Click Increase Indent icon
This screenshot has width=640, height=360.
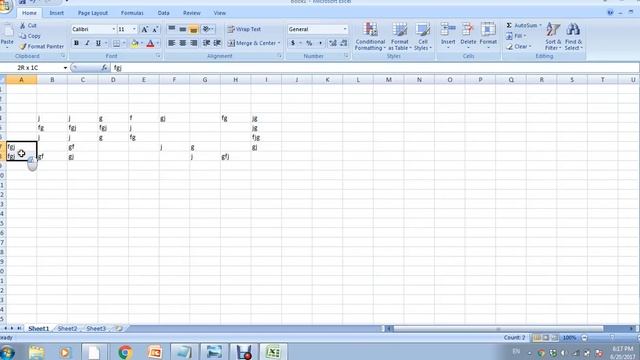(217, 43)
